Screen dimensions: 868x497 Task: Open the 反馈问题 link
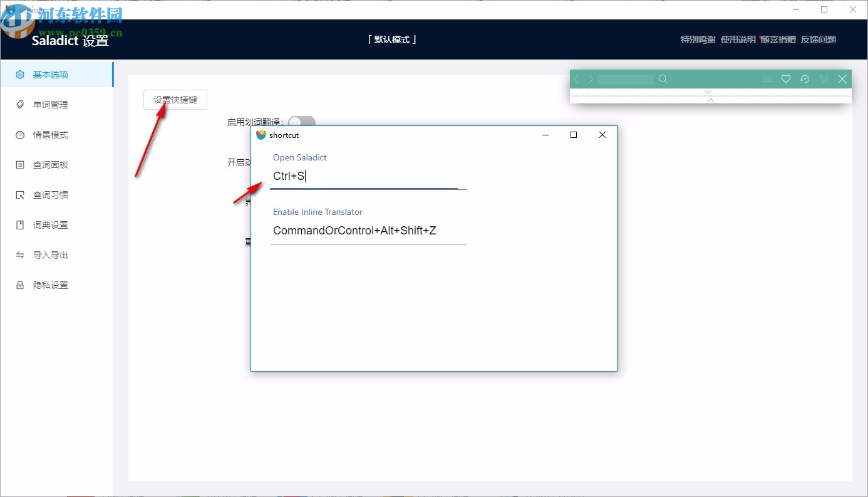coord(819,39)
